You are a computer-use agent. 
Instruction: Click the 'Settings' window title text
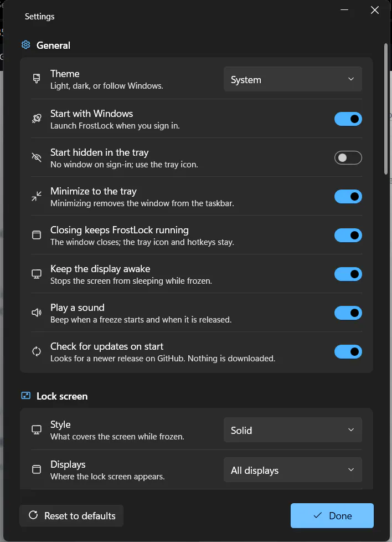[40, 16]
